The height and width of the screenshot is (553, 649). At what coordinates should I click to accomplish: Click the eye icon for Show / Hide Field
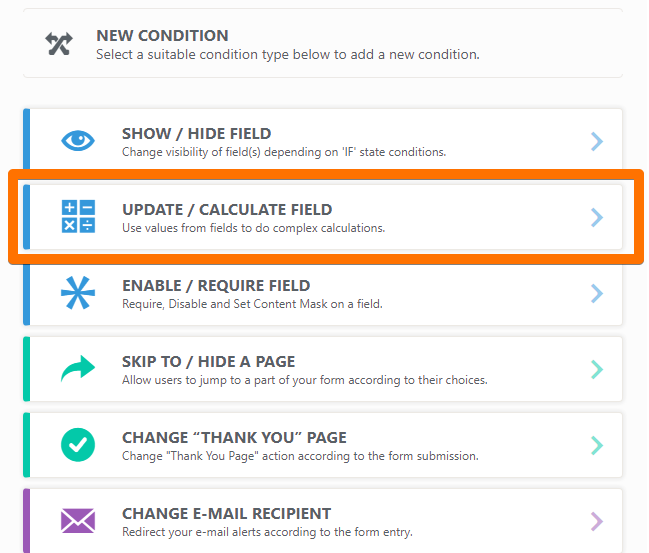(78, 142)
